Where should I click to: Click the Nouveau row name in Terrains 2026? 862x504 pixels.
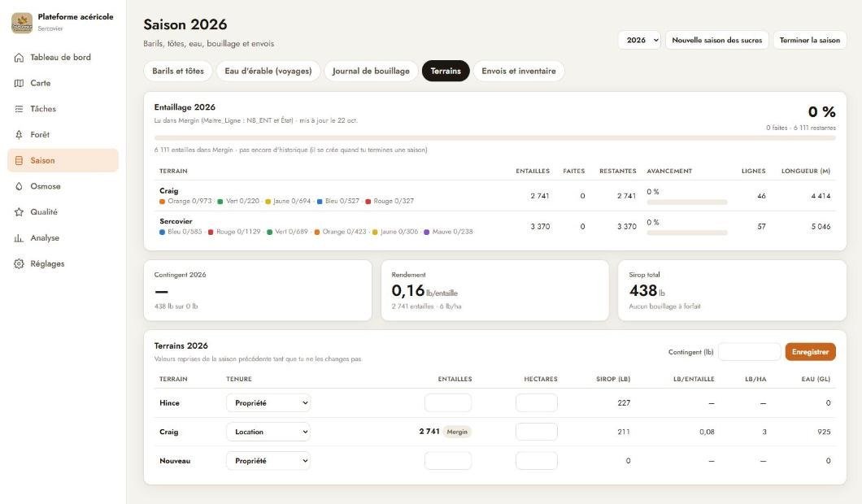tap(175, 461)
